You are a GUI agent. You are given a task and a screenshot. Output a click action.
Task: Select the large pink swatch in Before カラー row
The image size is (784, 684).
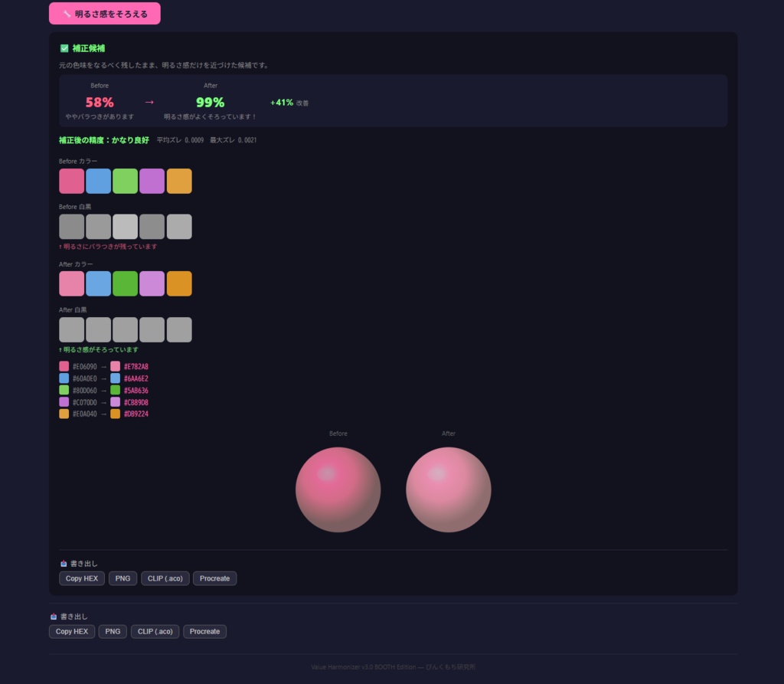tap(71, 181)
